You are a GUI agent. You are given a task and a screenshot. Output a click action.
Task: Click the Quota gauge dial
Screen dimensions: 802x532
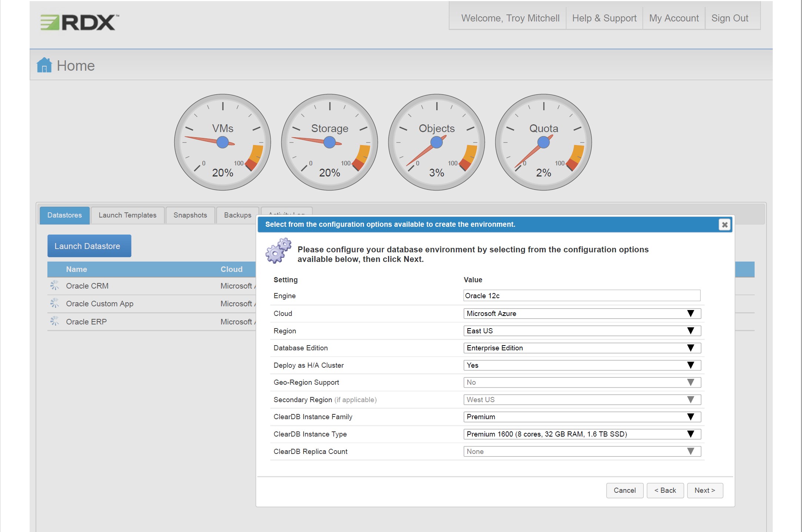click(x=543, y=142)
